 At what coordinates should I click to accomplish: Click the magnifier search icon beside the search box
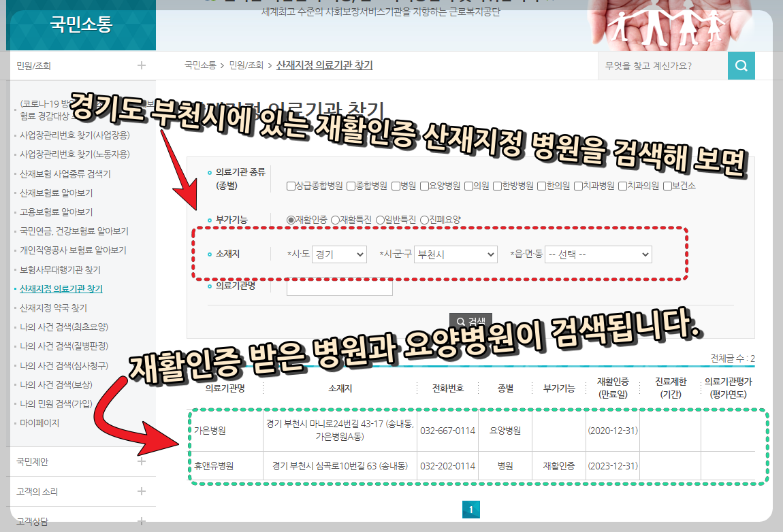click(x=741, y=65)
